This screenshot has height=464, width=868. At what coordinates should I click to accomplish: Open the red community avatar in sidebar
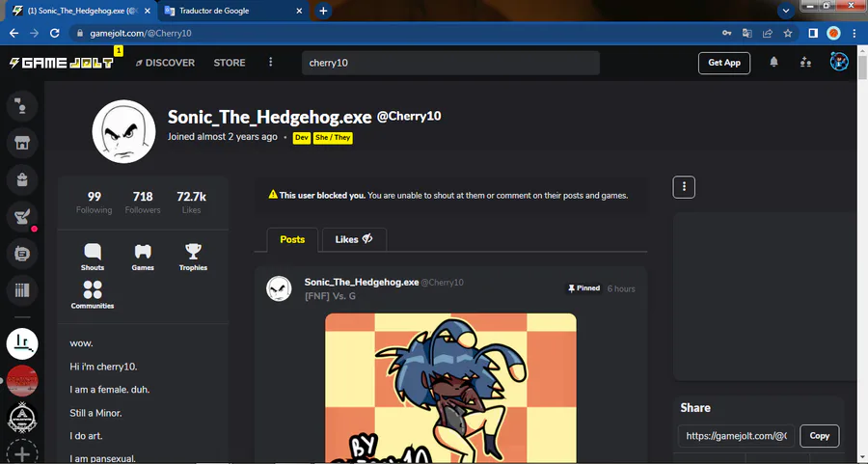coord(22,381)
